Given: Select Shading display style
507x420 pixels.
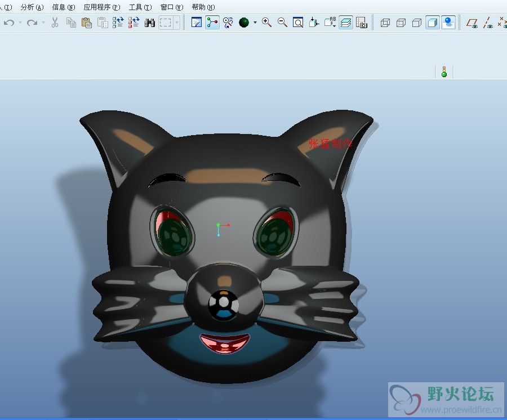Looking at the screenshot, I should [432, 23].
